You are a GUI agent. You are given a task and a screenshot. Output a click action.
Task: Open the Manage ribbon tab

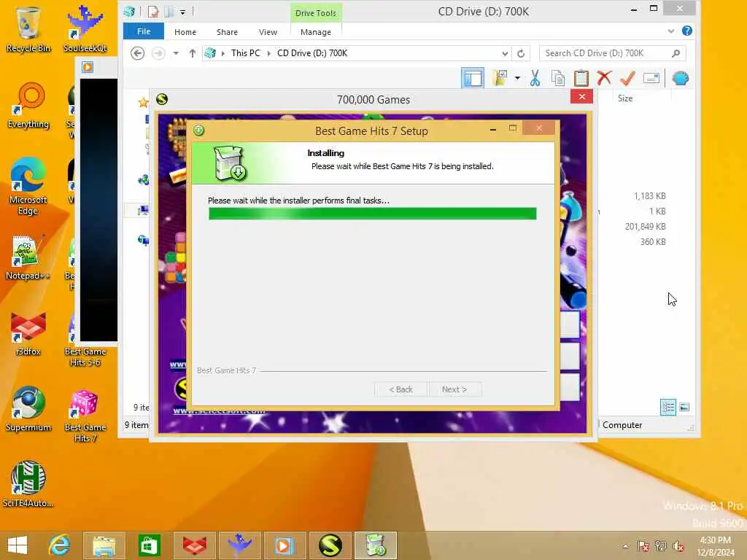click(315, 32)
